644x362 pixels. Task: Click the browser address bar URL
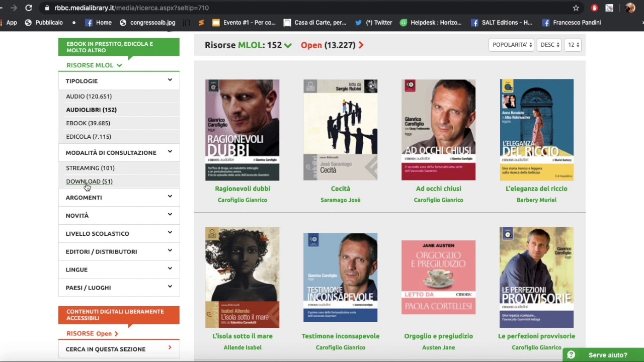131,8
